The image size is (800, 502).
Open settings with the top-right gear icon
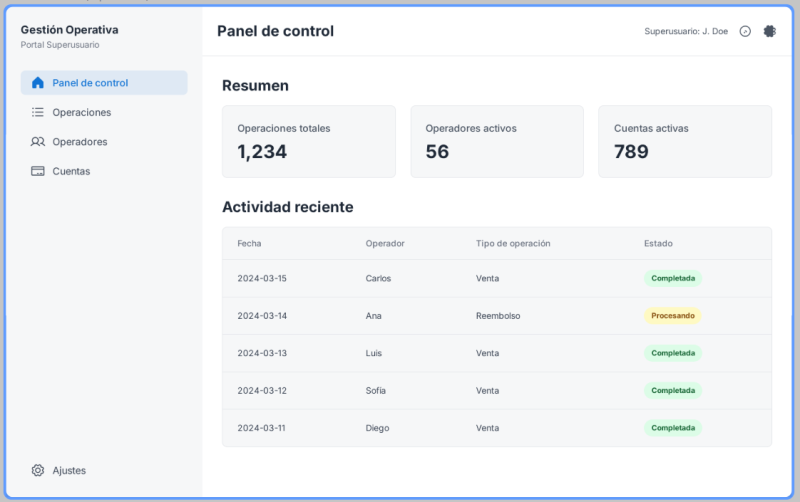(769, 31)
